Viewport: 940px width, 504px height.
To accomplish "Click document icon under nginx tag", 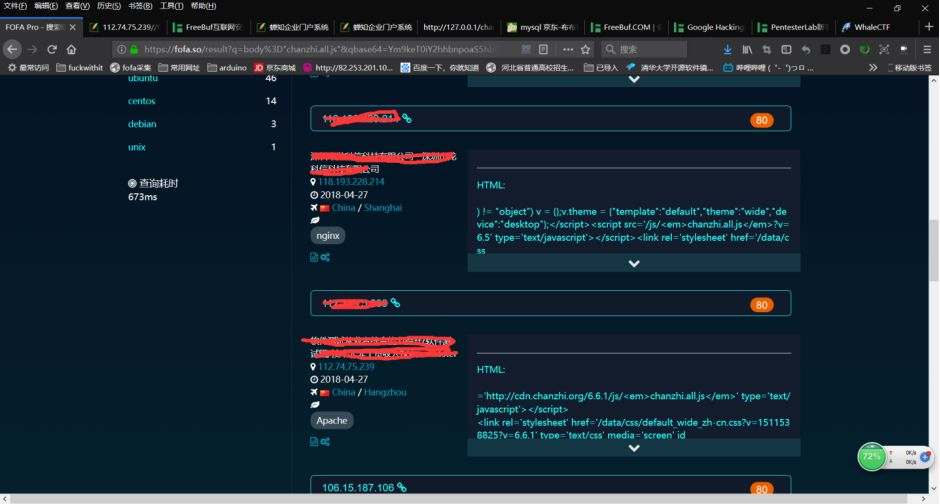I will [314, 257].
